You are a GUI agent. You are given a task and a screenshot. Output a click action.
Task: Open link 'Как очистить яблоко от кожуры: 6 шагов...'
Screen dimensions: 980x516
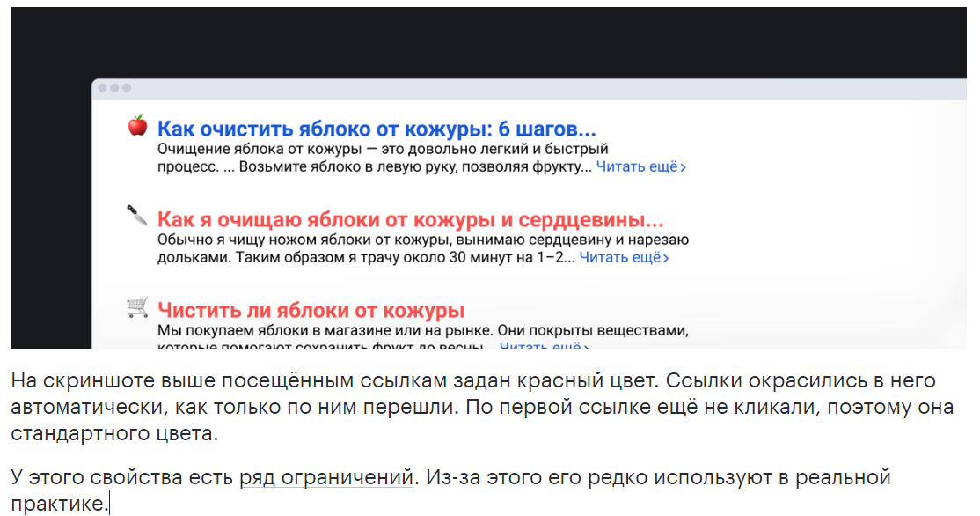tap(377, 129)
